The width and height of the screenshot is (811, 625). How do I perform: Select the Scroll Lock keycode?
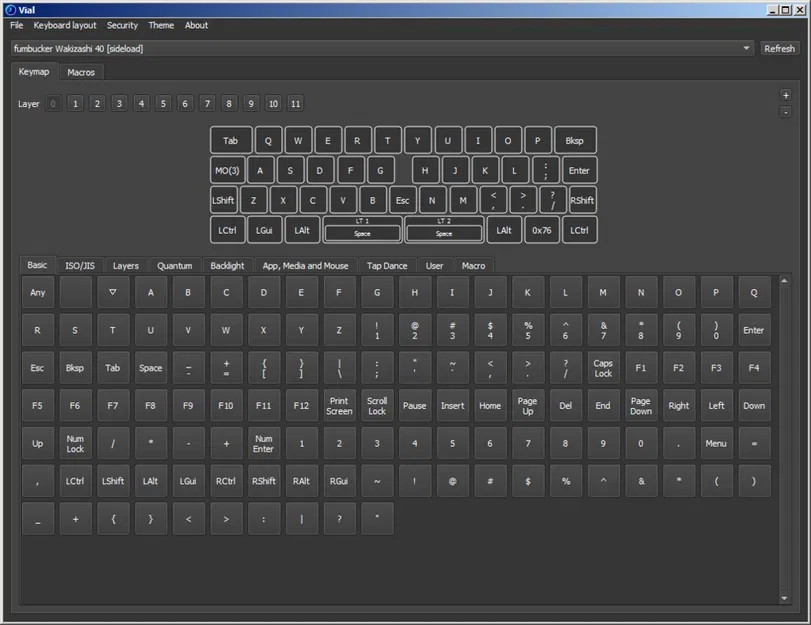(x=377, y=405)
